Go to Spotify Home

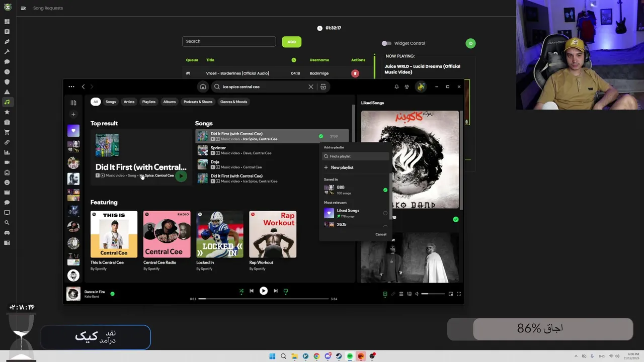(x=203, y=86)
